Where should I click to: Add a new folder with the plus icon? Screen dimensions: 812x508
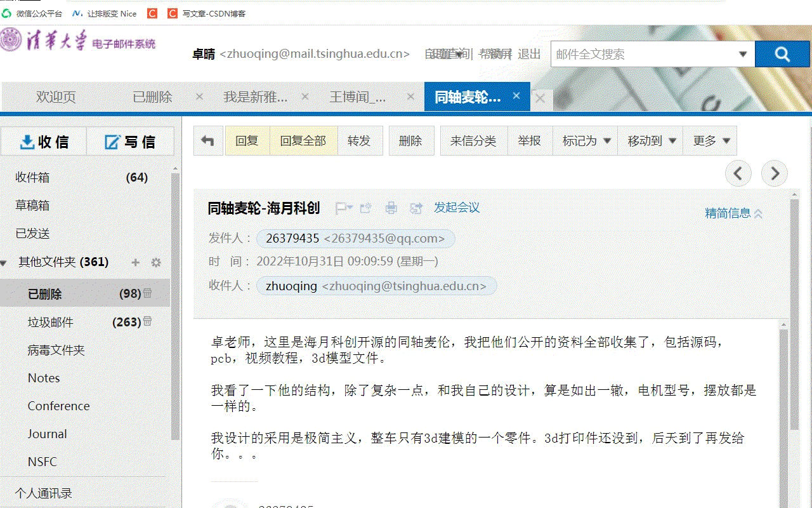(x=135, y=262)
